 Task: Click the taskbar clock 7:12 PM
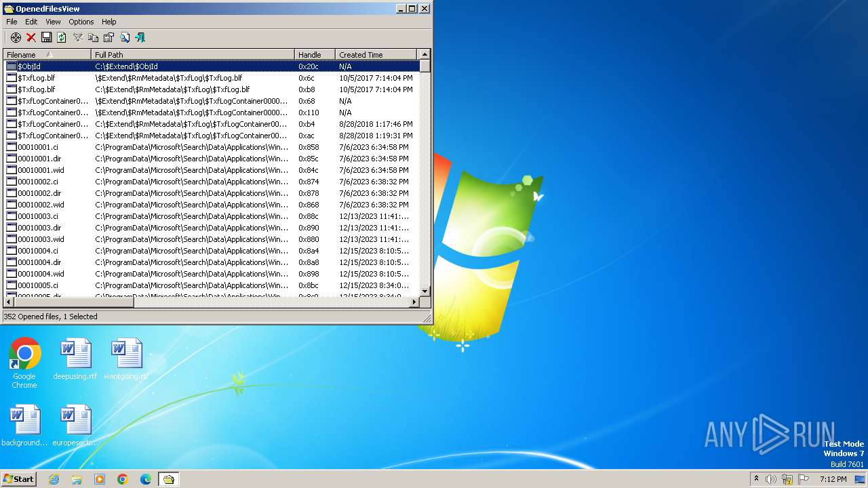tap(833, 479)
